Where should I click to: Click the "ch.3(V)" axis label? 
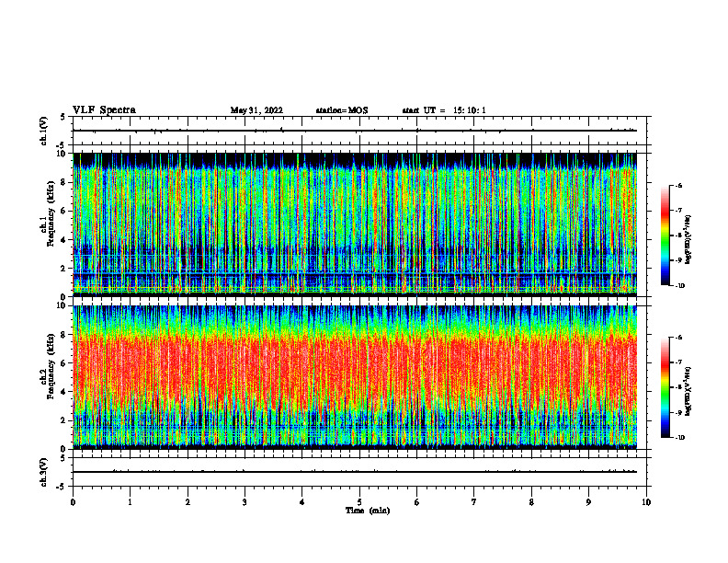44,472
